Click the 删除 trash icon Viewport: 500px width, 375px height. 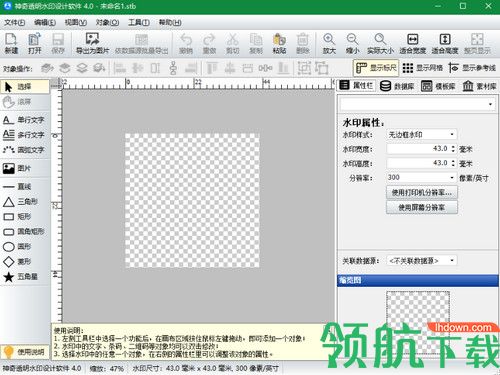[x=303, y=43]
